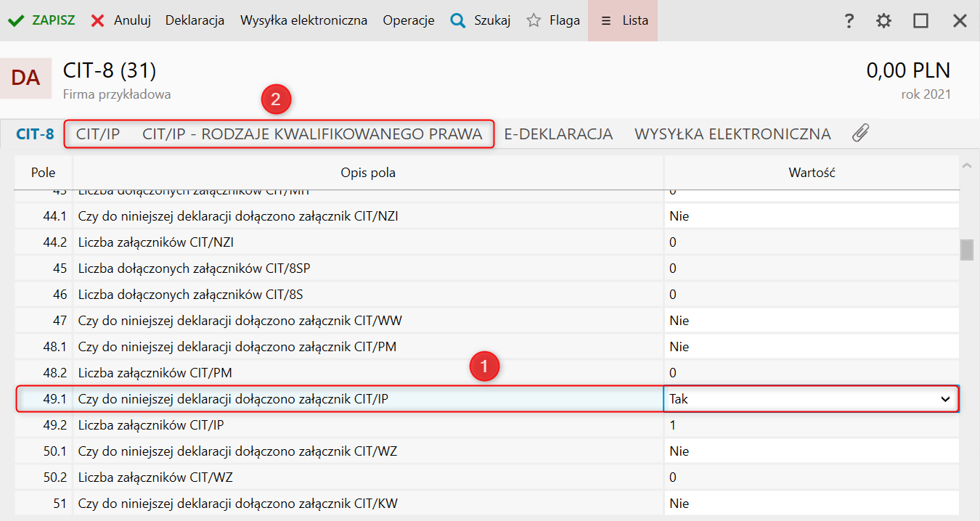
Task: Open the Deklaracja menu
Action: click(195, 20)
